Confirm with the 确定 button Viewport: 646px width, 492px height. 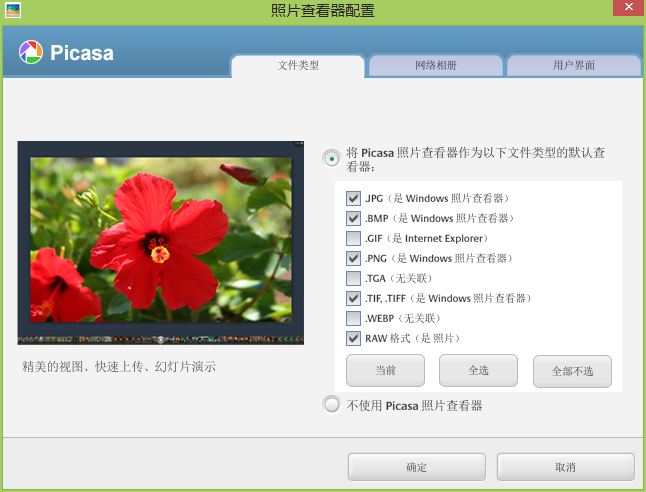(x=416, y=467)
